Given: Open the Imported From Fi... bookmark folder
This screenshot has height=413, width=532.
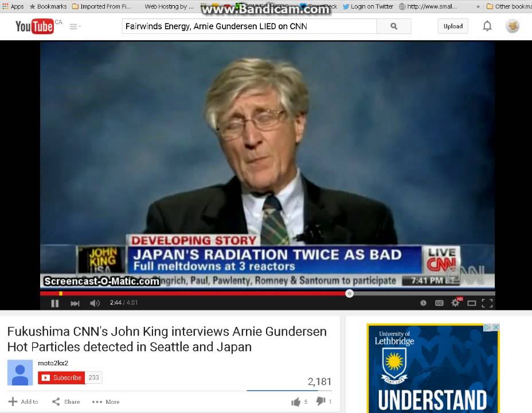Looking at the screenshot, I should pos(102,6).
